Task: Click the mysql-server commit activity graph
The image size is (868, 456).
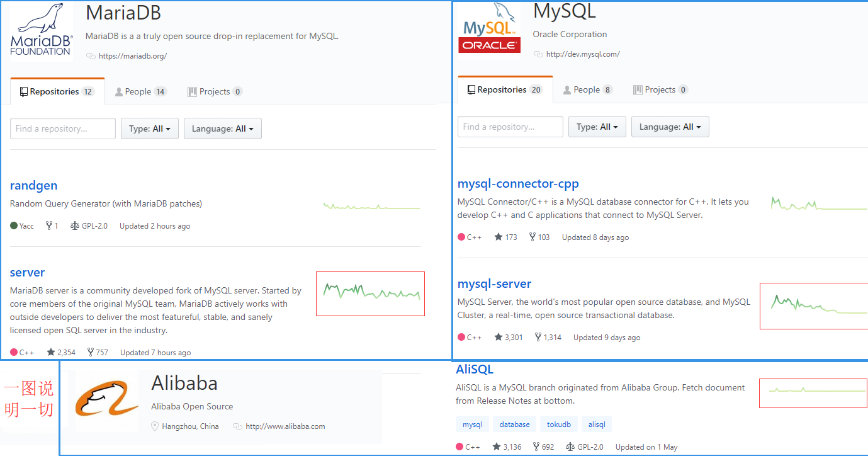Action: point(814,306)
